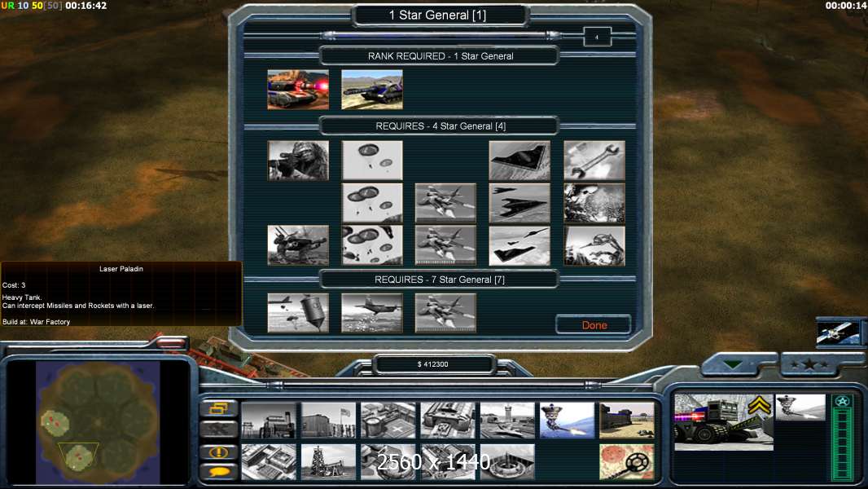Click the 00:16:42 game timer
Image resolution: width=868 pixels, height=489 pixels.
[x=85, y=6]
